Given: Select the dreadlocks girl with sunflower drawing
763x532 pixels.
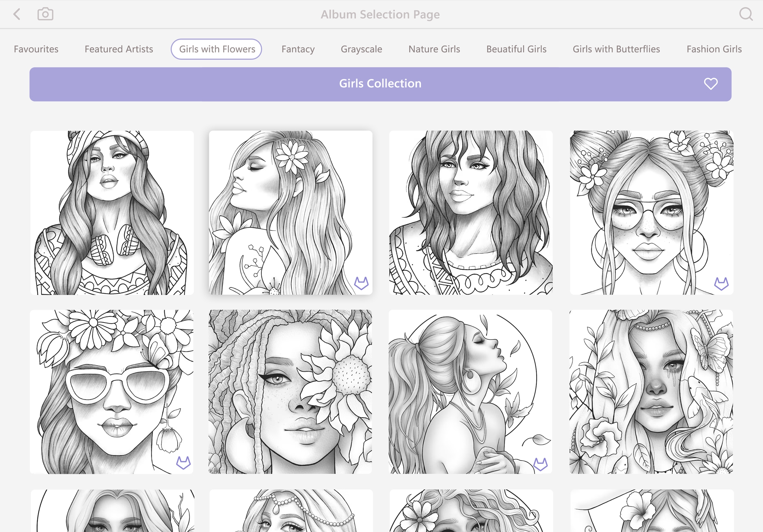Looking at the screenshot, I should point(290,392).
